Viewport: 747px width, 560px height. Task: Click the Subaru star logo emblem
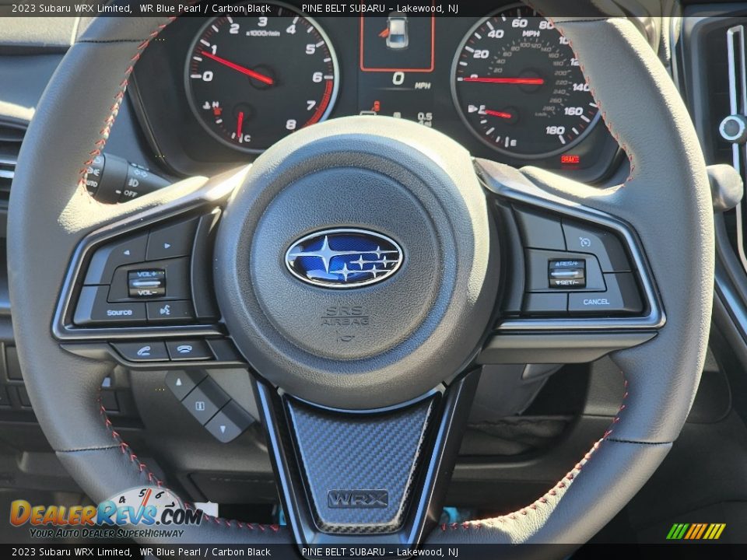[343, 257]
